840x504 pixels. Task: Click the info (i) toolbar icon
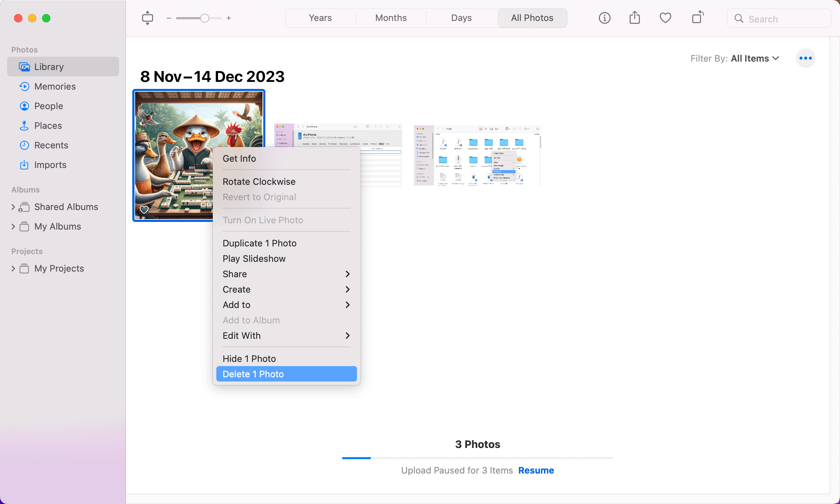click(604, 18)
